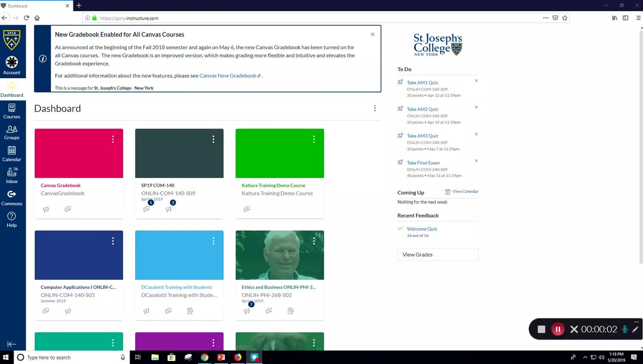Open the Take AM1 Quiz to-do

tap(422, 82)
